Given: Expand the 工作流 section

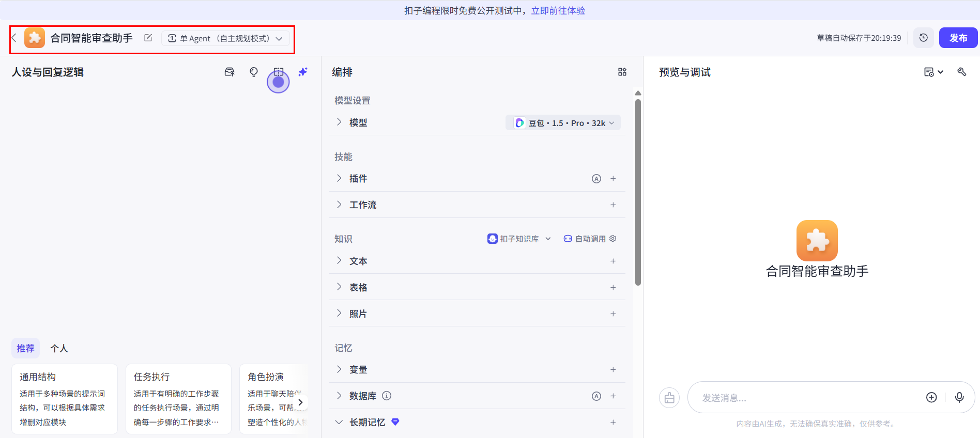Looking at the screenshot, I should (x=339, y=205).
